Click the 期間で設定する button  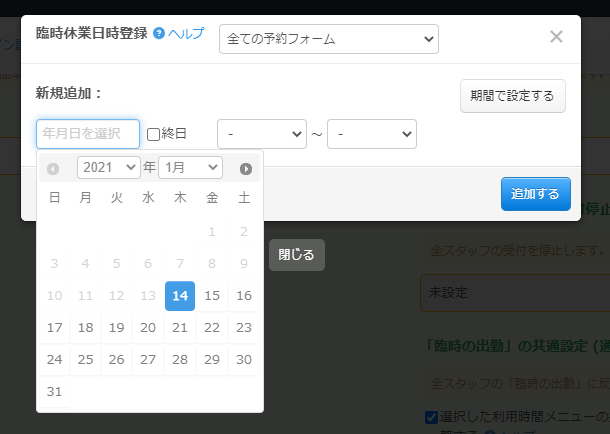pos(512,96)
